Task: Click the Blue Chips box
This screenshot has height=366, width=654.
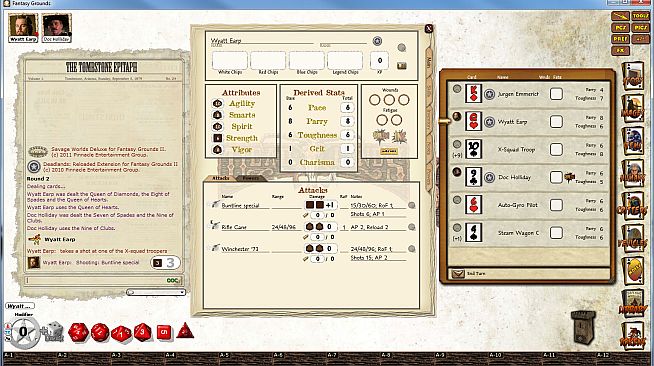Action: (x=307, y=60)
